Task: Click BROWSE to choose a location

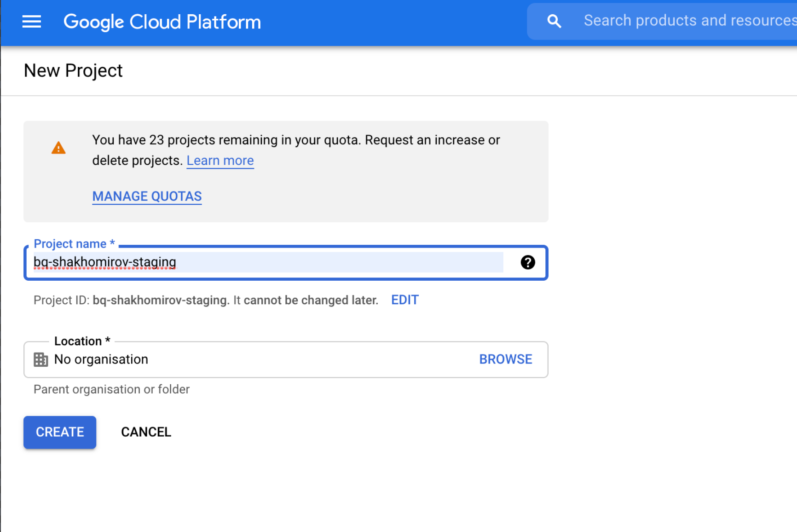Action: point(505,359)
